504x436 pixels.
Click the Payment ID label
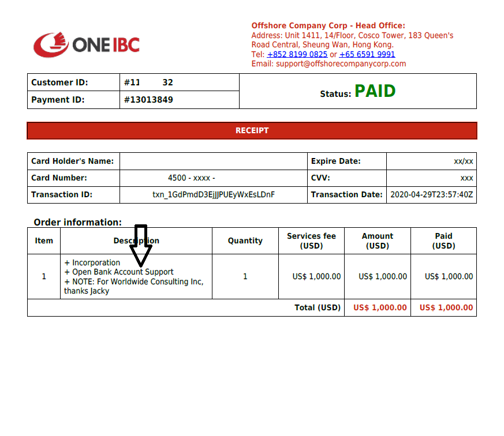[x=58, y=100]
